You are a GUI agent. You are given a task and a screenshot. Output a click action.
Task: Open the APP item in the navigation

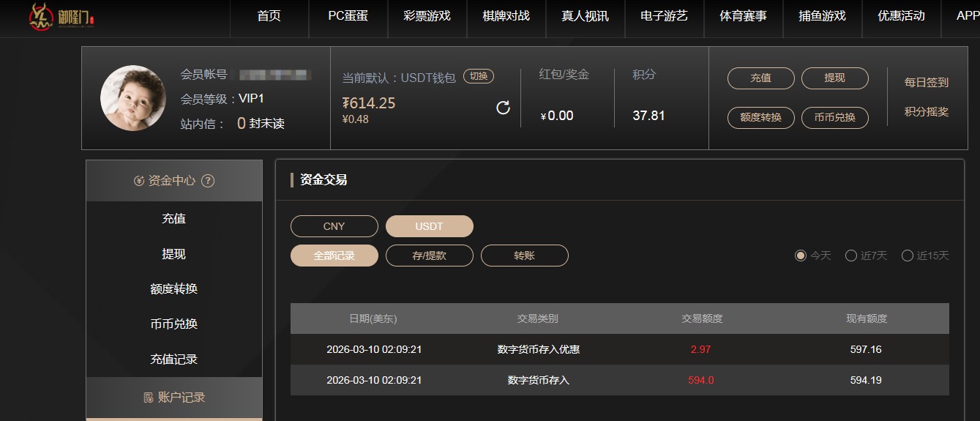click(x=968, y=16)
